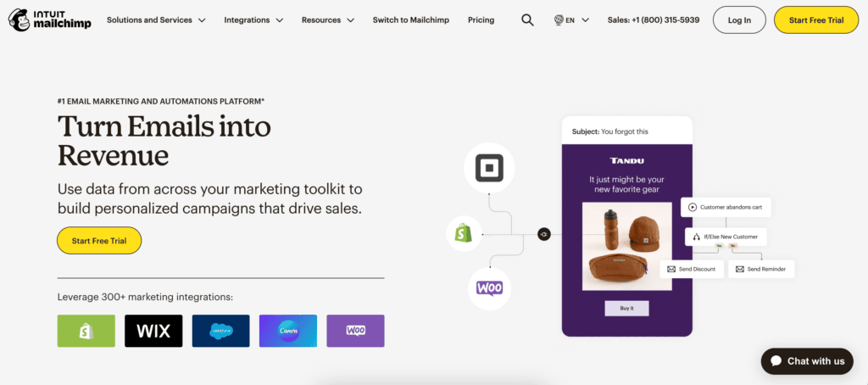This screenshot has height=385, width=868.
Task: Open the search magnifier icon
Action: pyautogui.click(x=527, y=20)
